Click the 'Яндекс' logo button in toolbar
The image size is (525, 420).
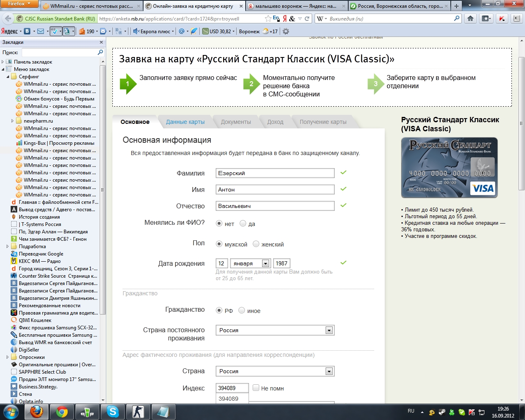9,31
